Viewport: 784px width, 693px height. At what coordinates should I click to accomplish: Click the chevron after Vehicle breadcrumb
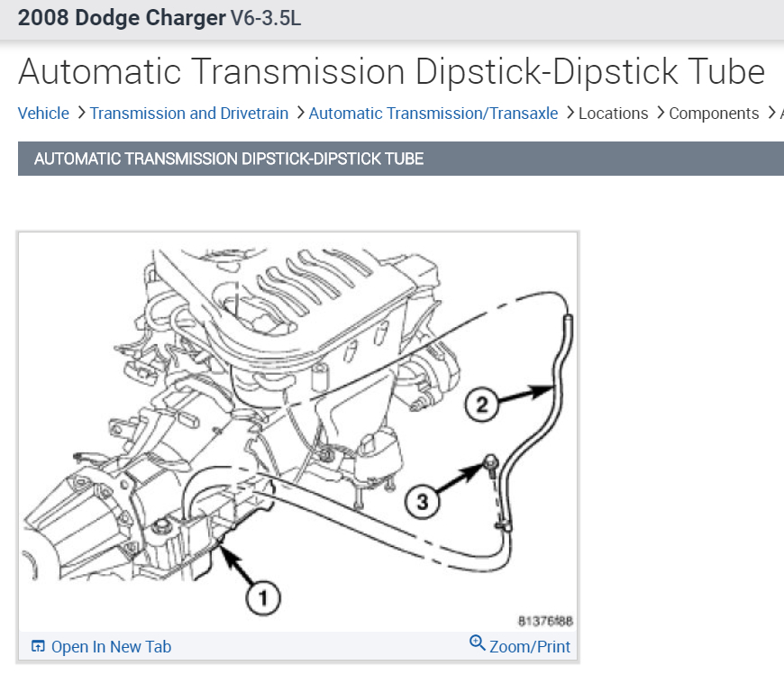pyautogui.click(x=81, y=113)
